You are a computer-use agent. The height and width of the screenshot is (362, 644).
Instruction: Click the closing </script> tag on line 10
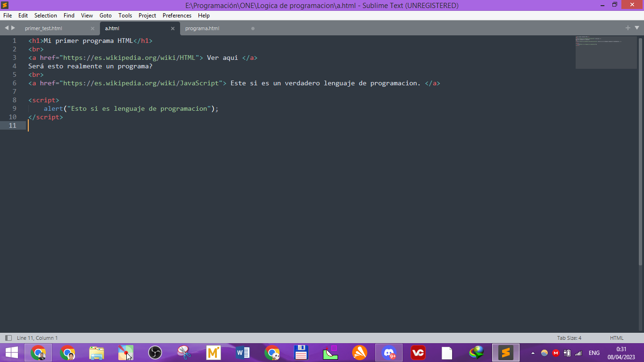point(46,117)
